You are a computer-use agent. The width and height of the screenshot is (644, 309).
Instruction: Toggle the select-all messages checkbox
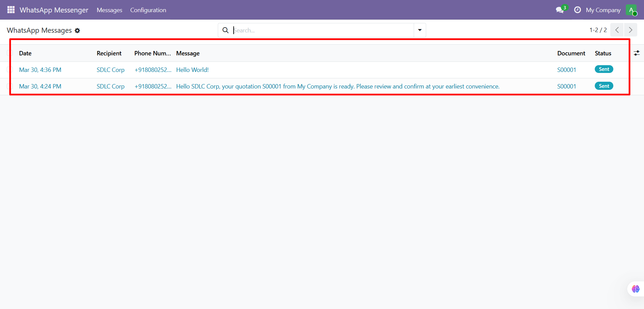tap(9, 53)
